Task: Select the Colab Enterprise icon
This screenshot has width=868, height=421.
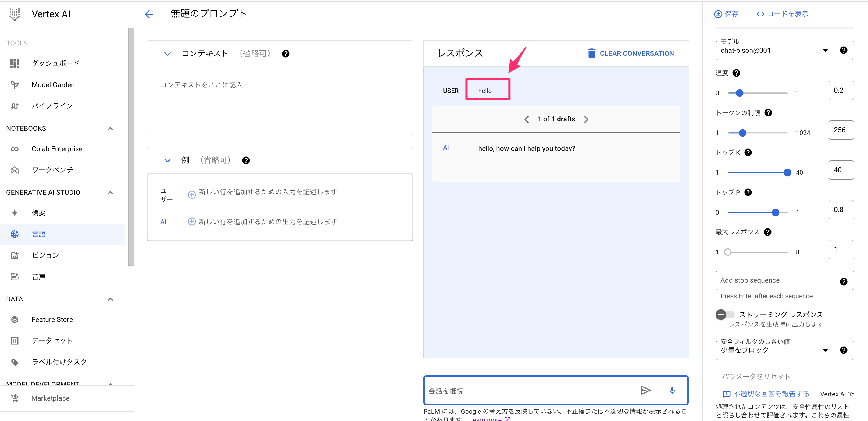Action: click(15, 148)
